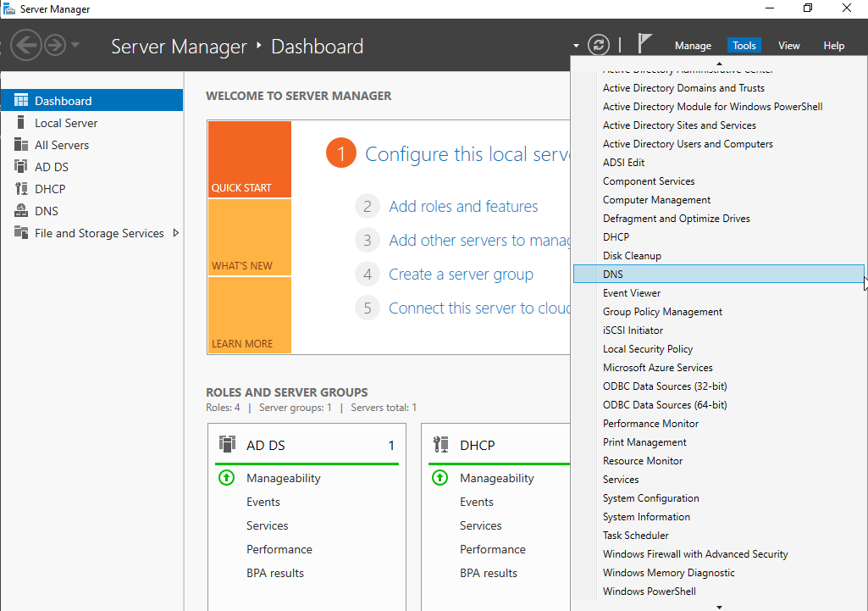Viewport: 868px width, 611px height.
Task: Select the LEARN MORE tile
Action: tap(250, 314)
